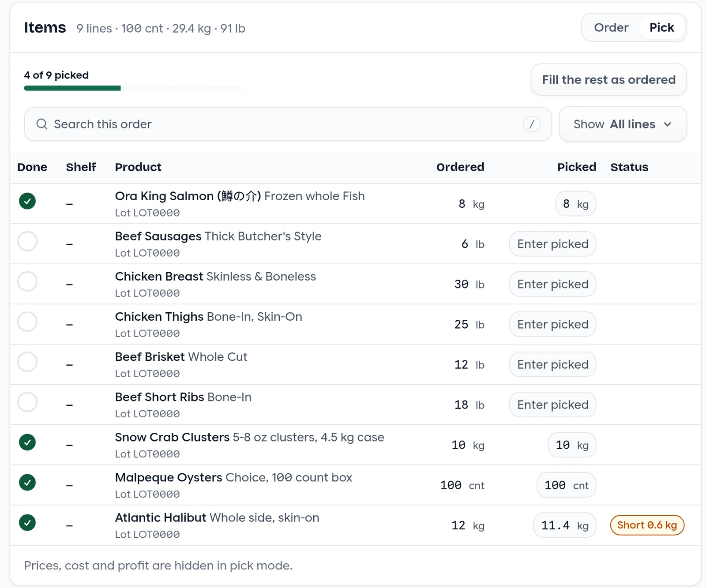Edit the 10 kg picked value for Snow Crab

point(572,445)
